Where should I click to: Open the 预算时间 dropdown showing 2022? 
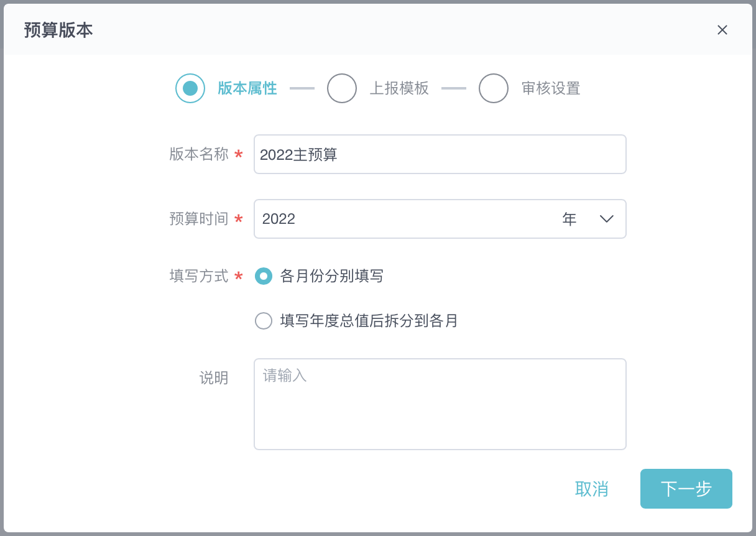[404, 219]
